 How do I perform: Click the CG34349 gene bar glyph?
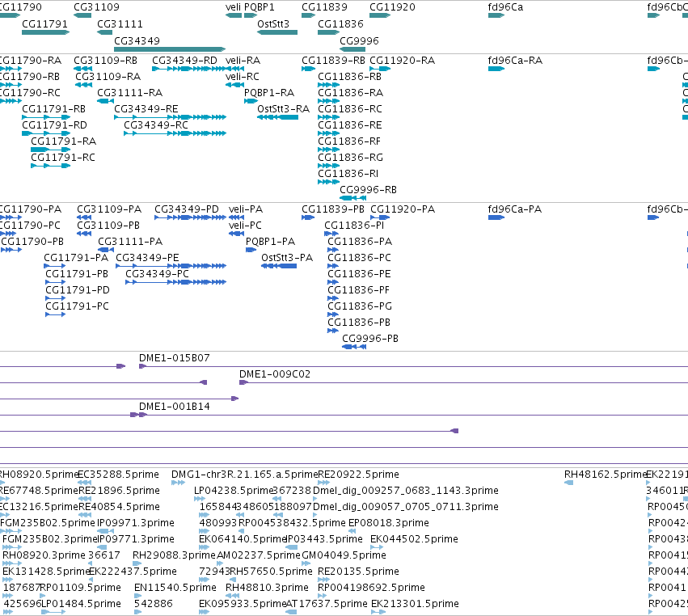coord(170,49)
